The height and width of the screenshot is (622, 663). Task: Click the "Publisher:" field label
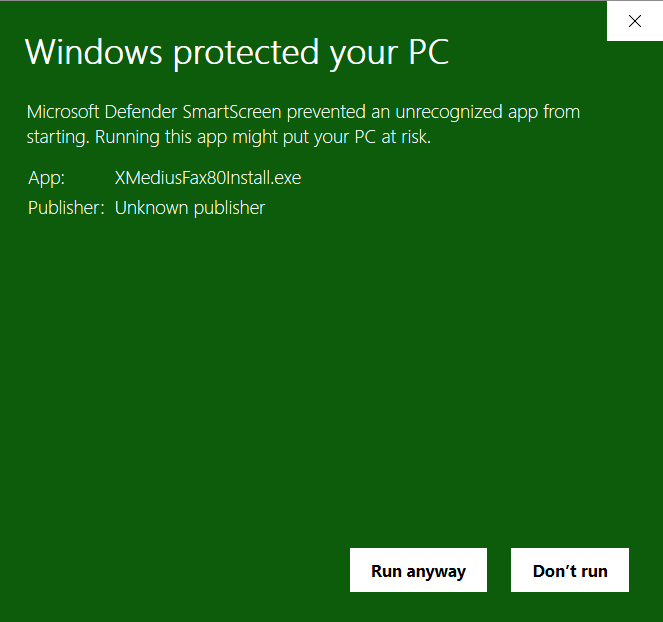click(66, 208)
